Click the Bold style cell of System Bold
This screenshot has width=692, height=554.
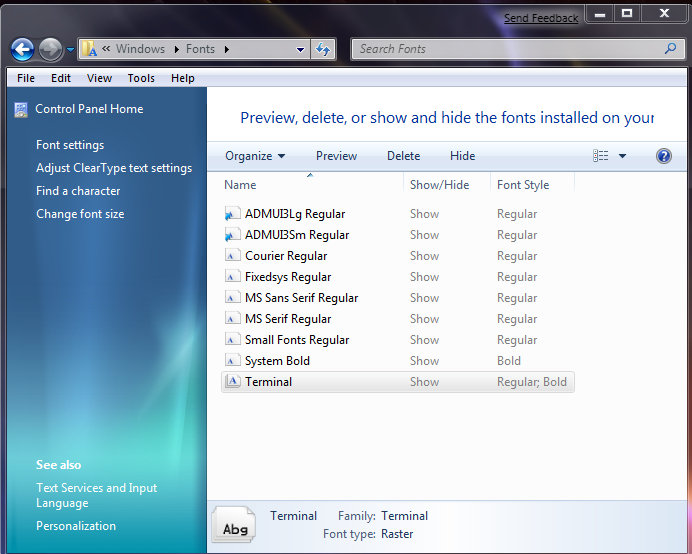click(509, 361)
